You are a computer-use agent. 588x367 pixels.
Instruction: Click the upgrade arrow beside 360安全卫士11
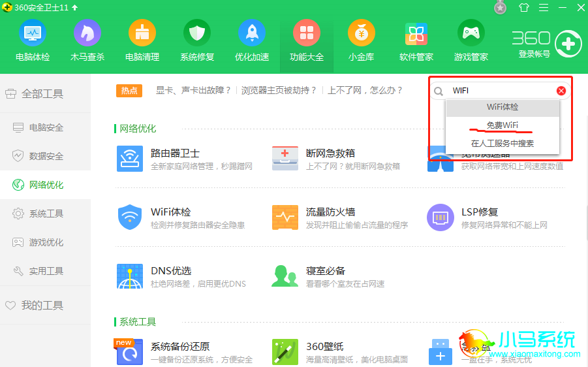[74, 7]
